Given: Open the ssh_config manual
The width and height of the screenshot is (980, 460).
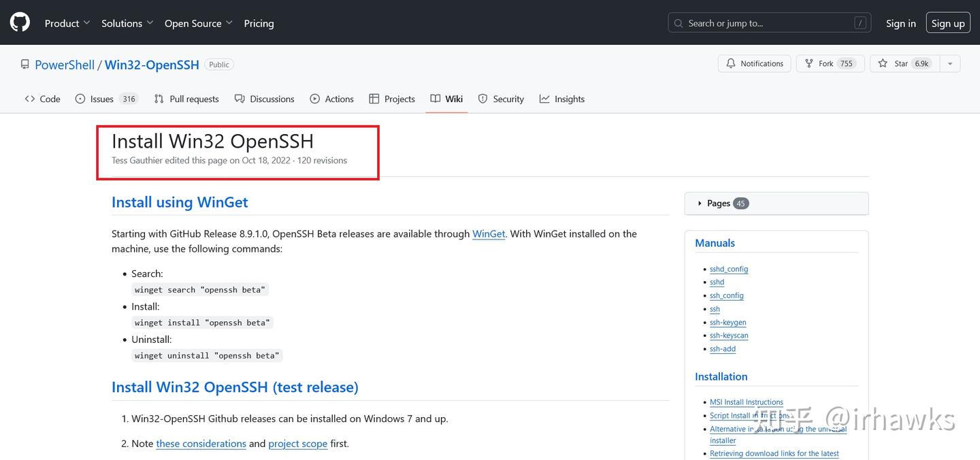Looking at the screenshot, I should tap(726, 295).
